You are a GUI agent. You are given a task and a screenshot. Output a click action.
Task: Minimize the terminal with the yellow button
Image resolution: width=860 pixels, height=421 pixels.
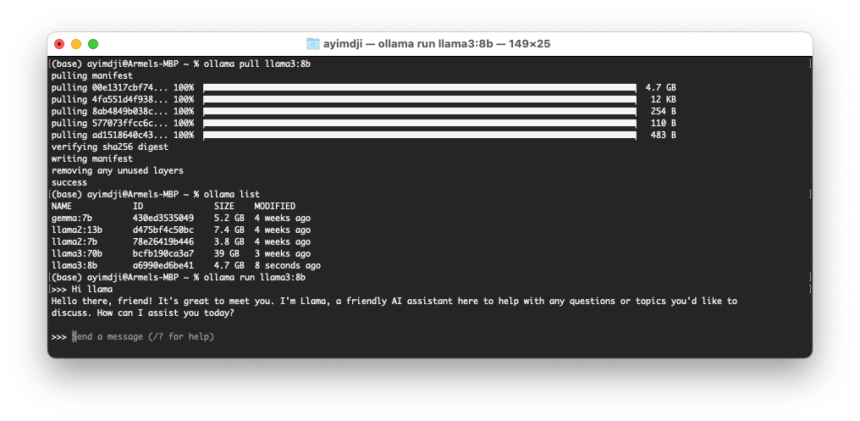tap(76, 44)
